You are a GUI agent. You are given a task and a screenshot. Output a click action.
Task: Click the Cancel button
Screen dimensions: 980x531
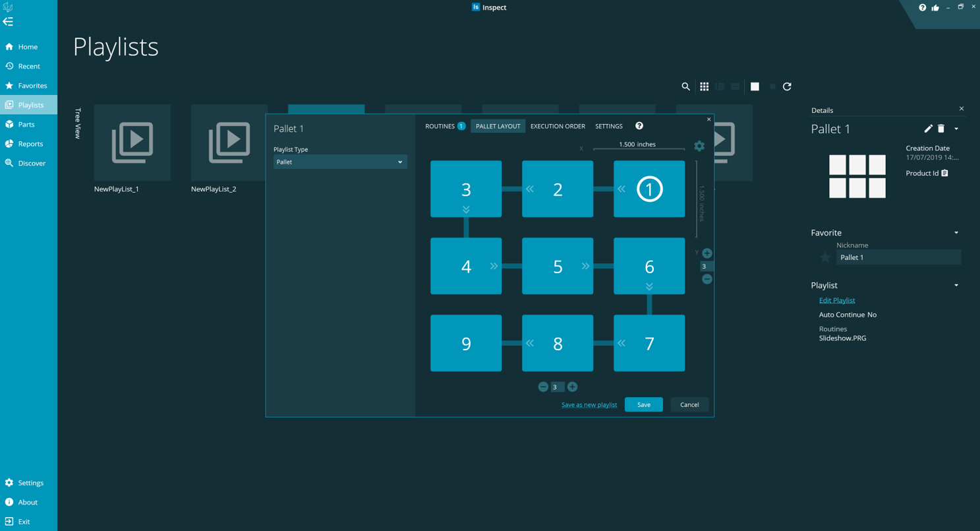click(x=689, y=404)
